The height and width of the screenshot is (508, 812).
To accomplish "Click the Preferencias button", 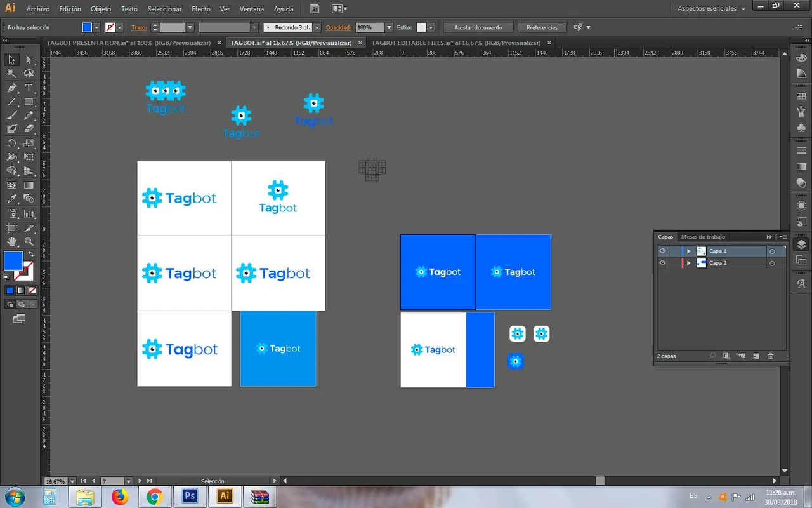I will coord(542,27).
